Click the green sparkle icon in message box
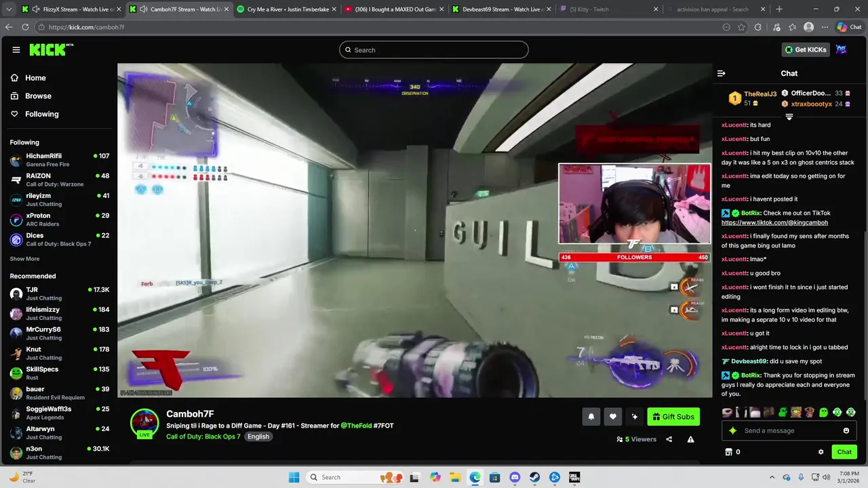The width and height of the screenshot is (868, 488). (732, 430)
